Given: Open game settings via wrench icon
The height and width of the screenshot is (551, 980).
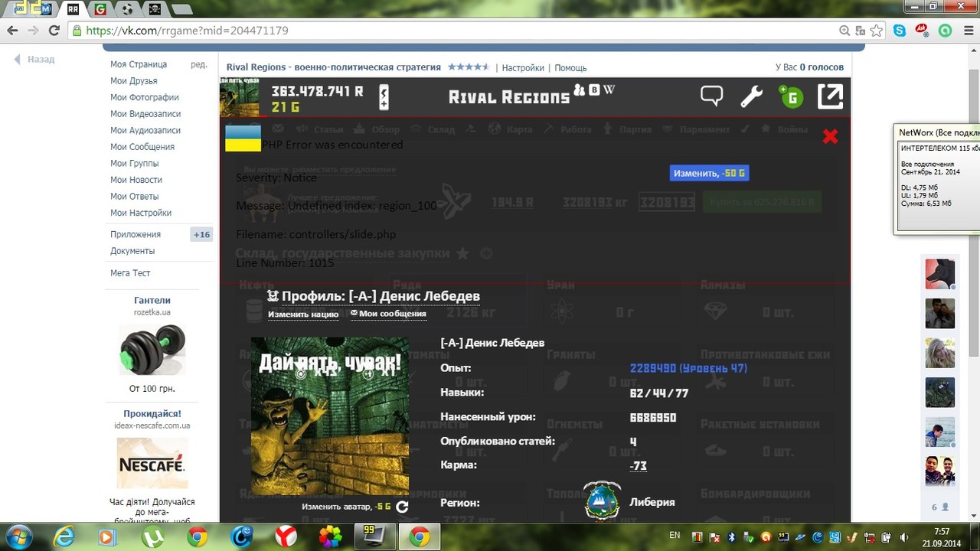Looking at the screenshot, I should (x=751, y=96).
